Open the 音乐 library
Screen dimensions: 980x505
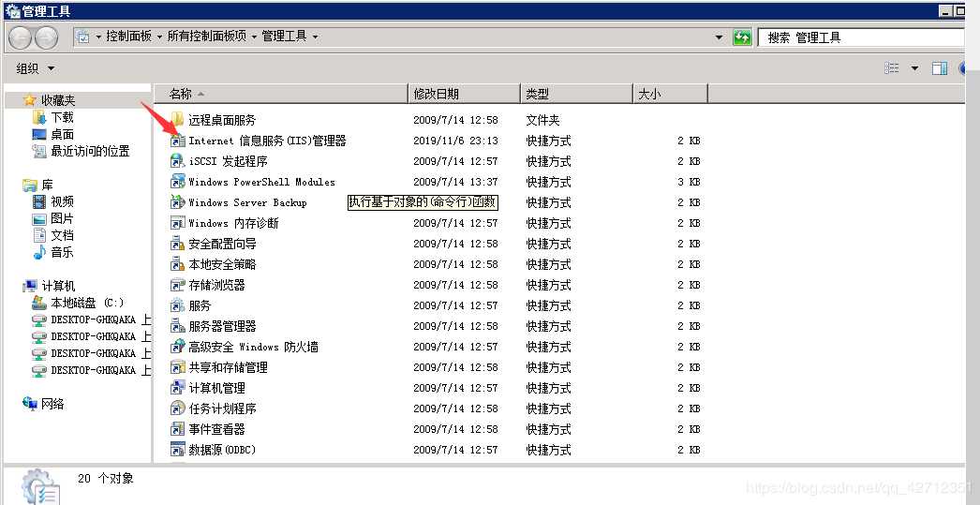(63, 252)
